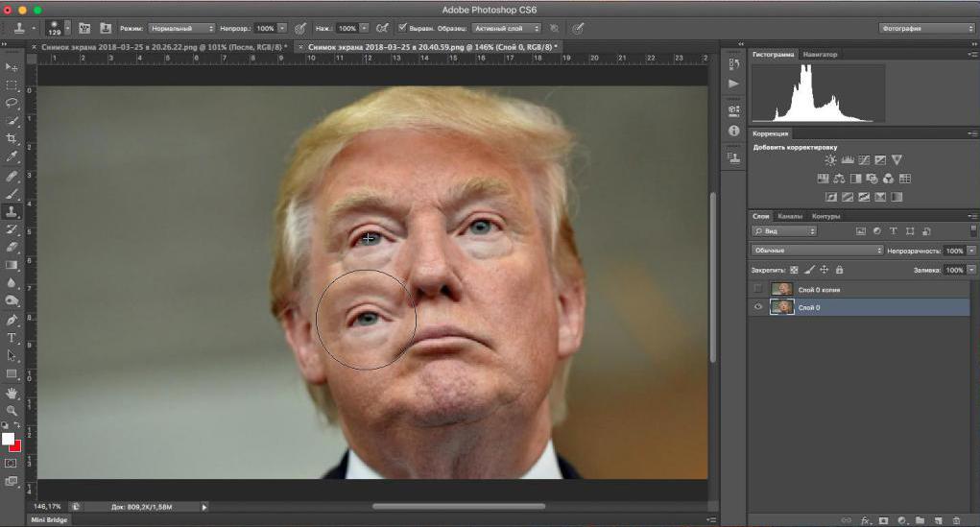Viewport: 980px width, 527px height.
Task: Toggle lock position
Action: pos(825,270)
